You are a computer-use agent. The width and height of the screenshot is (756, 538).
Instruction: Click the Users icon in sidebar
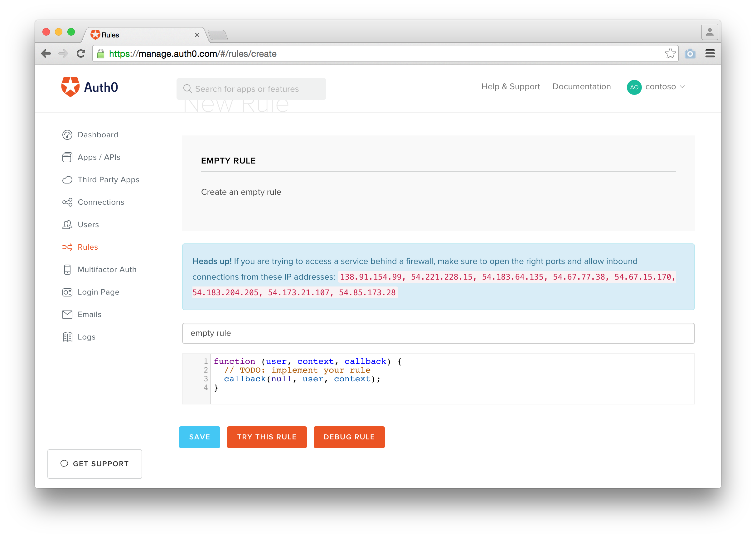tap(67, 225)
